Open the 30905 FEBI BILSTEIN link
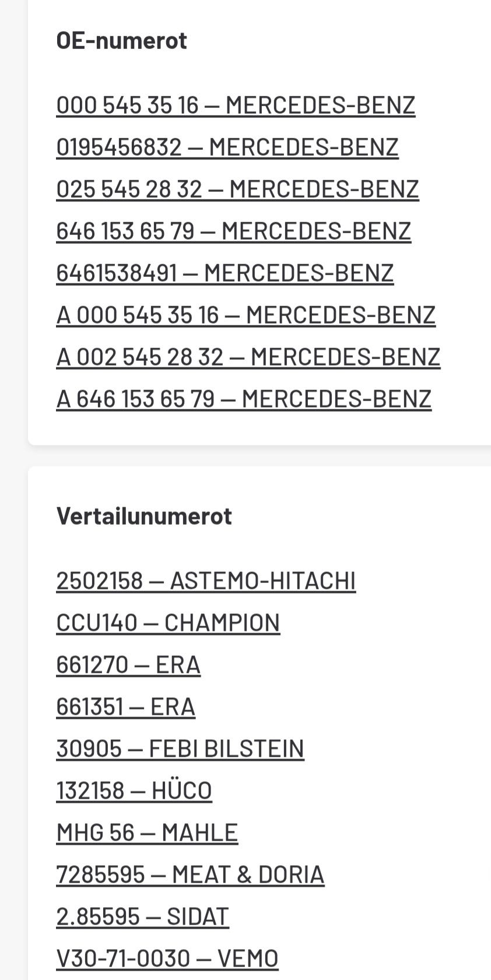491x980 pixels. [180, 749]
